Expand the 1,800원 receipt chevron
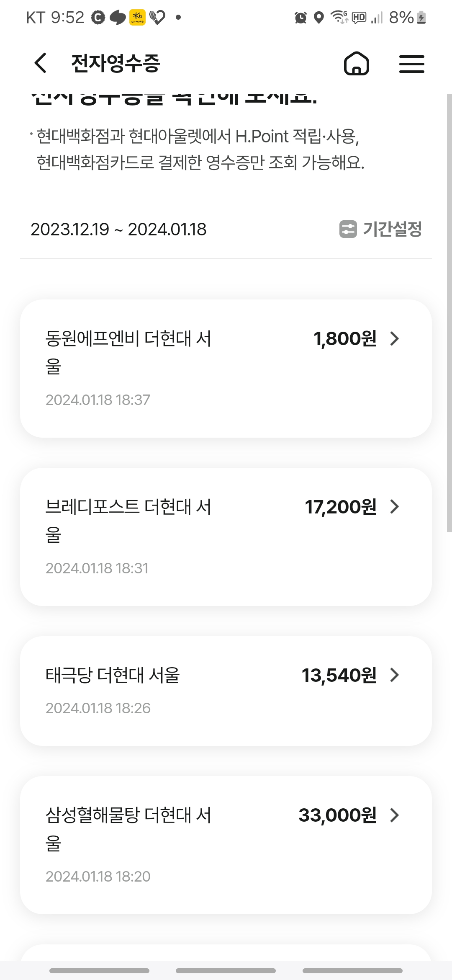Viewport: 452px width, 980px height. [x=394, y=338]
